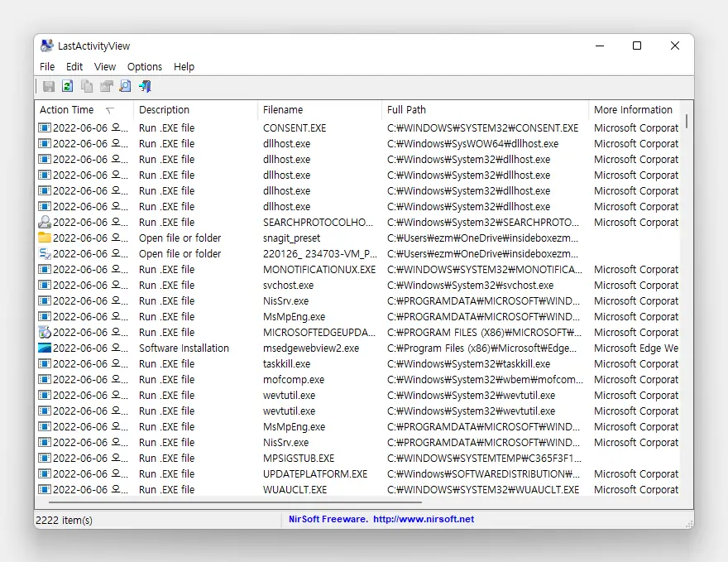728x562 pixels.
Task: Click the Copy Selected Items toolbar icon
Action: point(87,86)
